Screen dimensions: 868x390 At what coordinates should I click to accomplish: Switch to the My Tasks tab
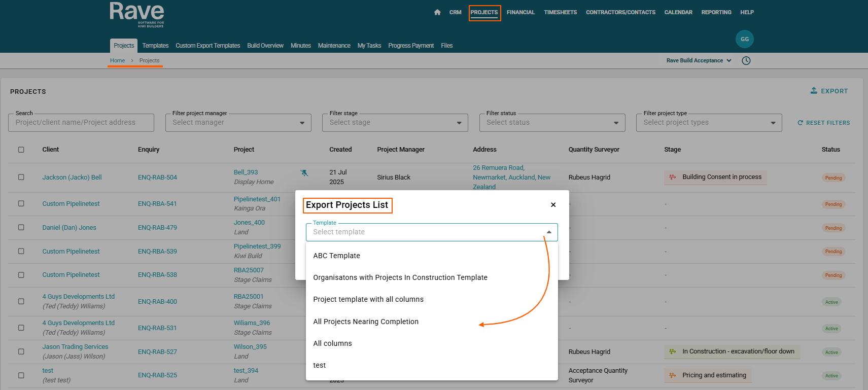click(369, 46)
